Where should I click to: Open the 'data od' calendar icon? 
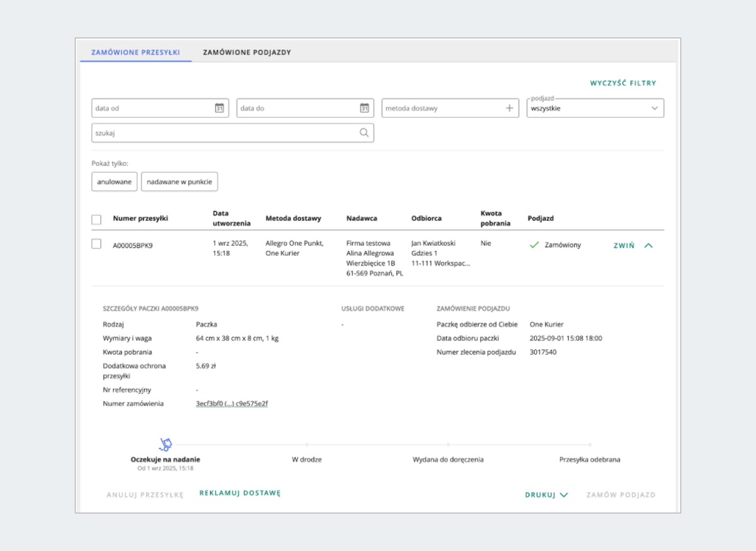click(x=219, y=108)
